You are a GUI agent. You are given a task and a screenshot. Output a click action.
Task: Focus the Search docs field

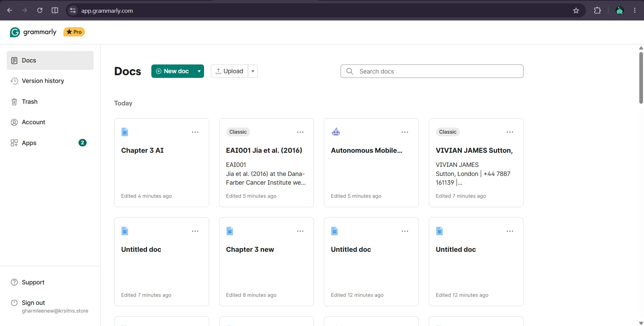point(432,71)
